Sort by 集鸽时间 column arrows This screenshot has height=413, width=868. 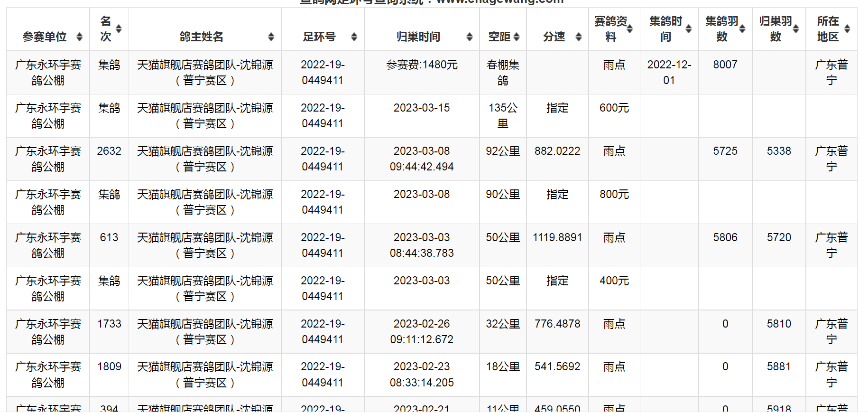pos(688,29)
